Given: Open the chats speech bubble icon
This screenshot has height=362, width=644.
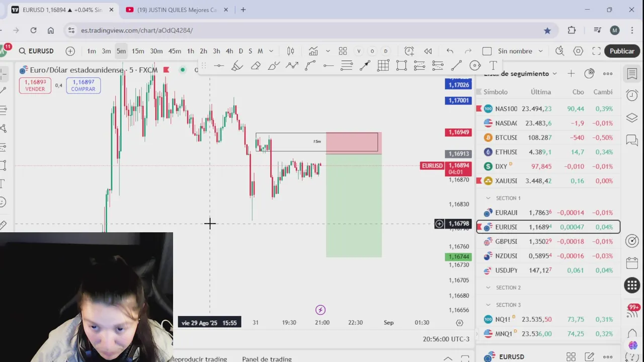Looking at the screenshot, I should click(632, 140).
